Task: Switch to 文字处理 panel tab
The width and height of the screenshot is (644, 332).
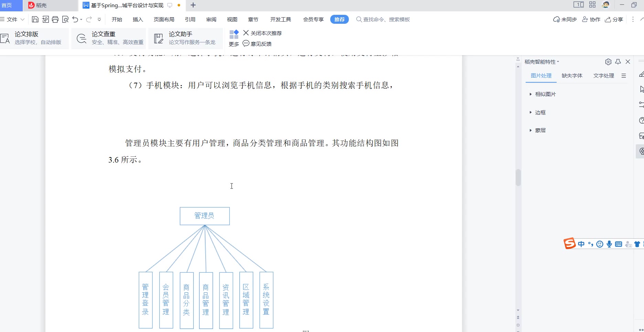Action: coord(604,76)
